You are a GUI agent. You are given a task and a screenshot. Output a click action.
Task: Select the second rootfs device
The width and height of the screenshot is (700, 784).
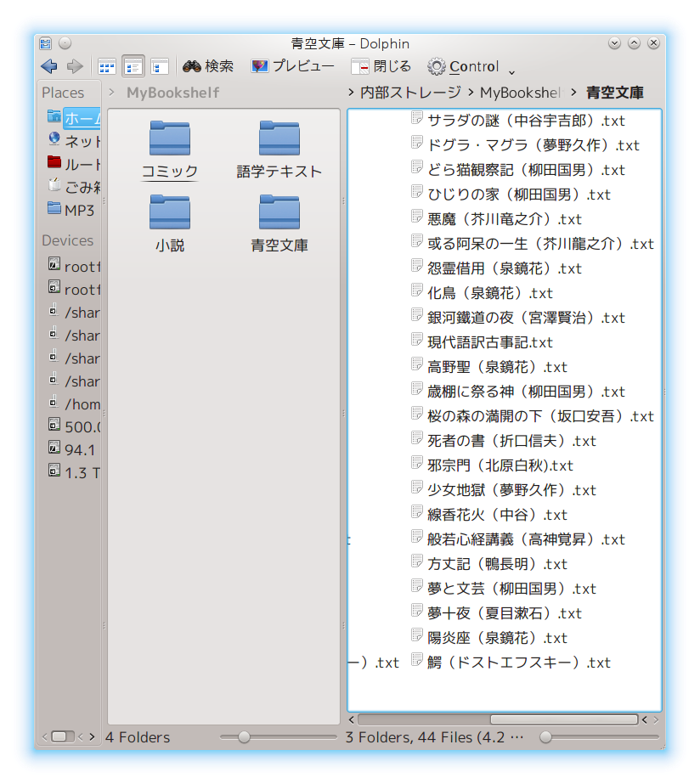click(74, 289)
